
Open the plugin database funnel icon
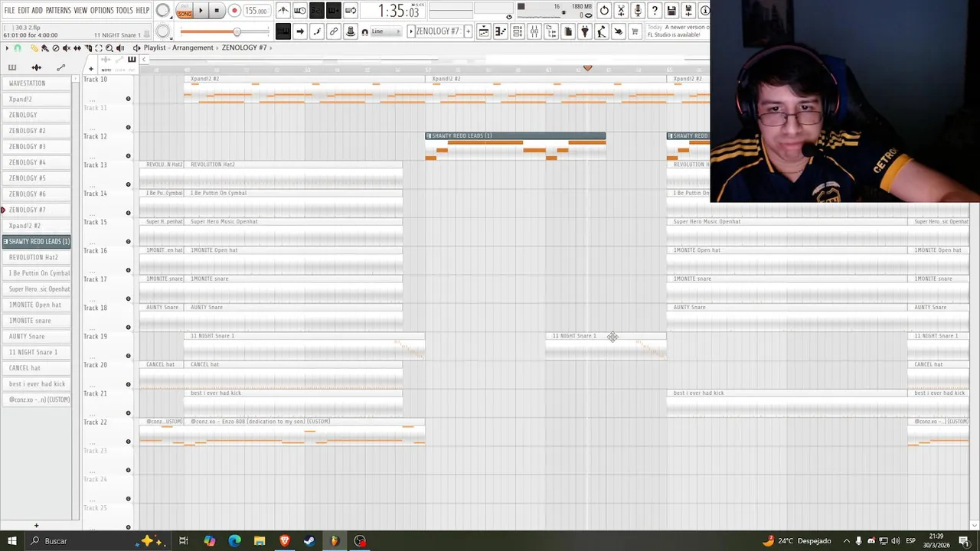pos(584,31)
